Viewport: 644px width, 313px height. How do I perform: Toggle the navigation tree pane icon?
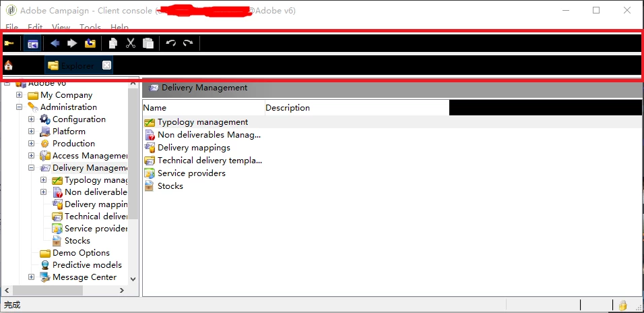coord(32,44)
